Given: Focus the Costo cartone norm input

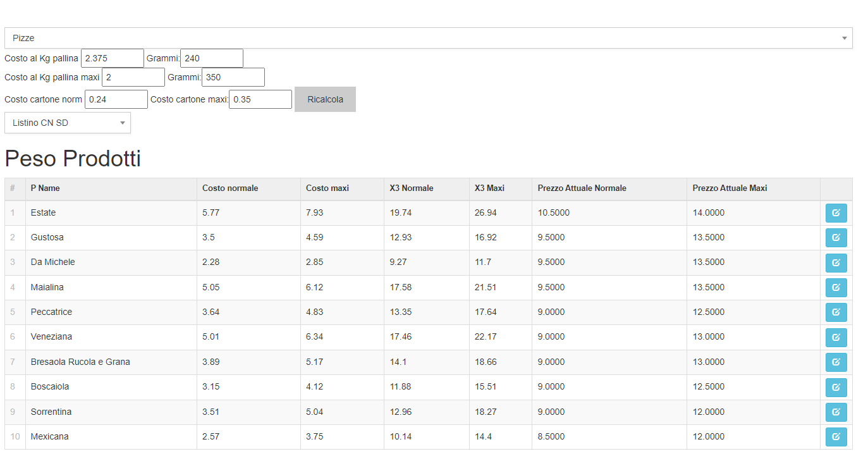Looking at the screenshot, I should 116,99.
